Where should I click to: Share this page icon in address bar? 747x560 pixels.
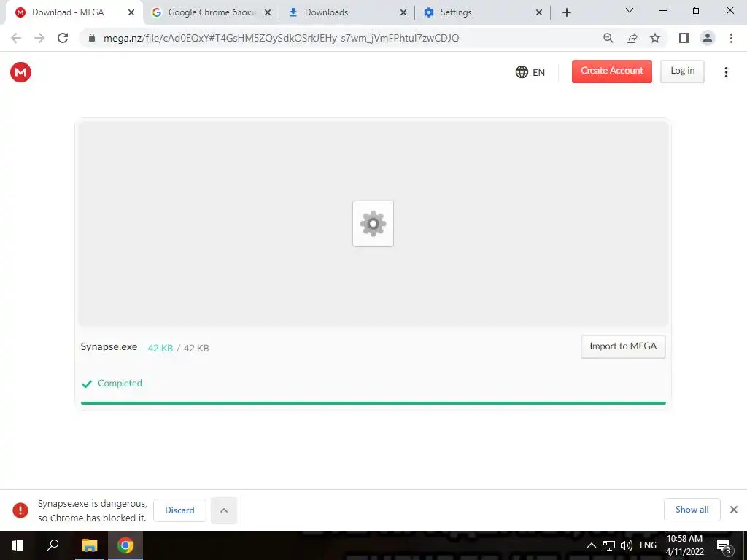(632, 38)
